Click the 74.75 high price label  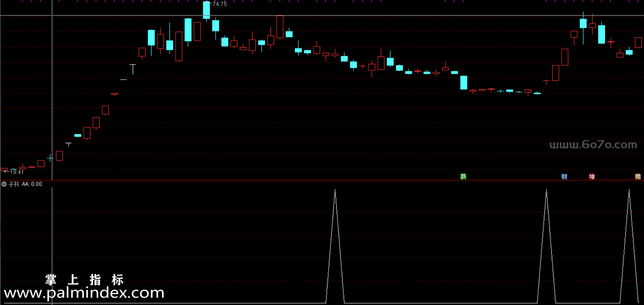[x=220, y=4]
